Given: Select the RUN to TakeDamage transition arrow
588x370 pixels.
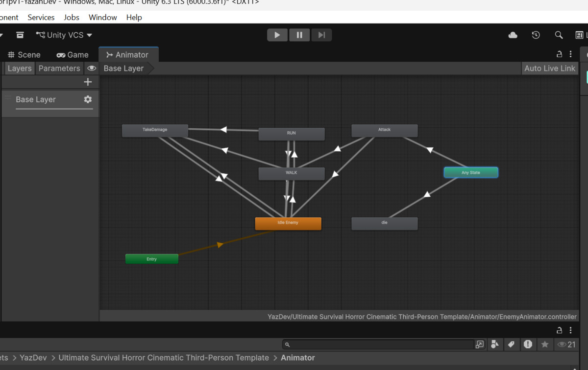Looking at the screenshot, I should (x=223, y=130).
